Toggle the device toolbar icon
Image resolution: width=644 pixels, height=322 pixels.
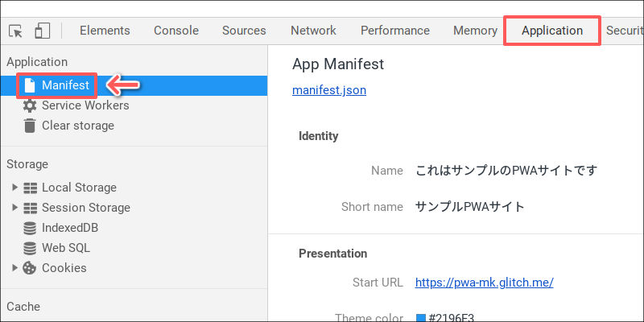(x=42, y=31)
